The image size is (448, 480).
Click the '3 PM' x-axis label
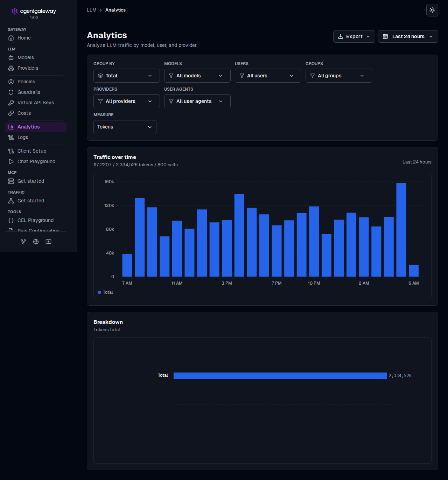coord(227,283)
